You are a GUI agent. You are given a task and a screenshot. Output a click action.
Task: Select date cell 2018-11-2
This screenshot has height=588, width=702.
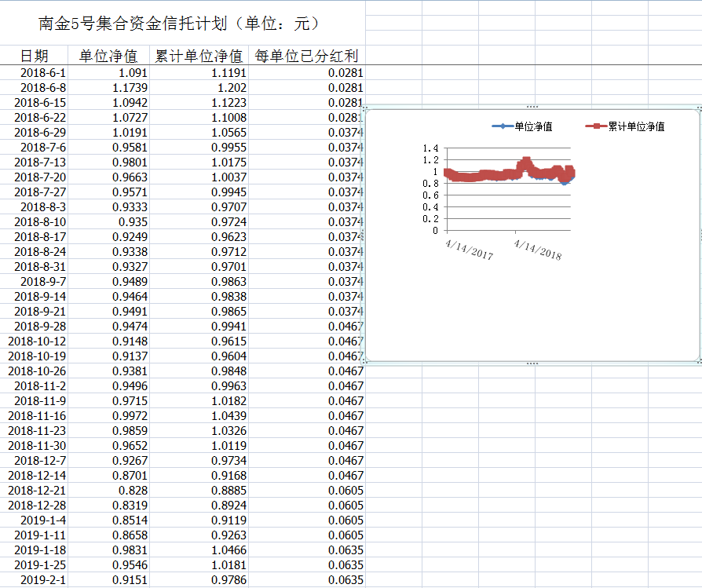34,385
